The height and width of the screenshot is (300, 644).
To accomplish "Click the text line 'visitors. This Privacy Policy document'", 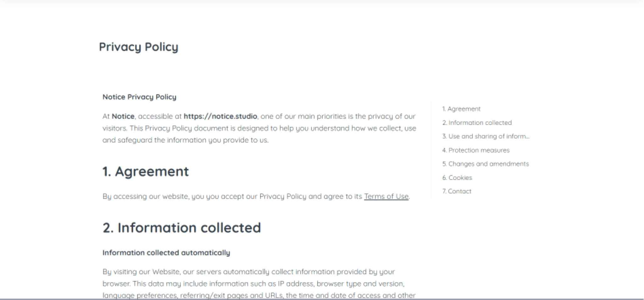I will point(259,128).
